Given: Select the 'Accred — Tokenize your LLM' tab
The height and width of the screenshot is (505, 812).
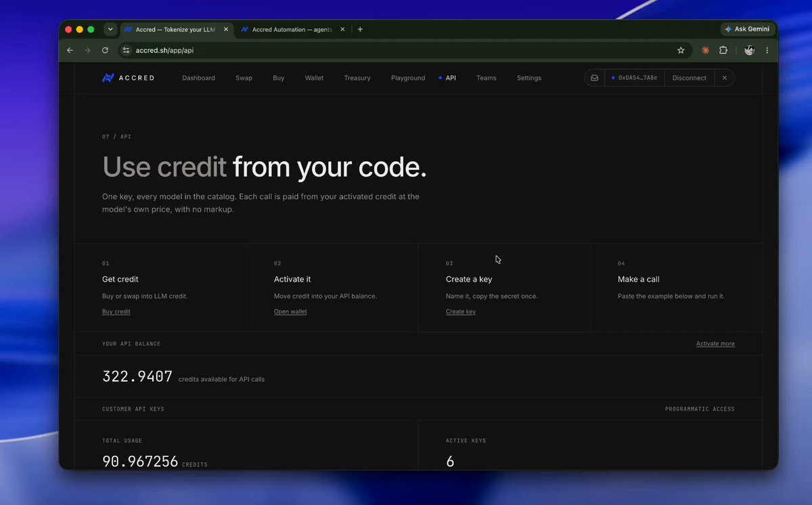Looking at the screenshot, I should [x=177, y=29].
